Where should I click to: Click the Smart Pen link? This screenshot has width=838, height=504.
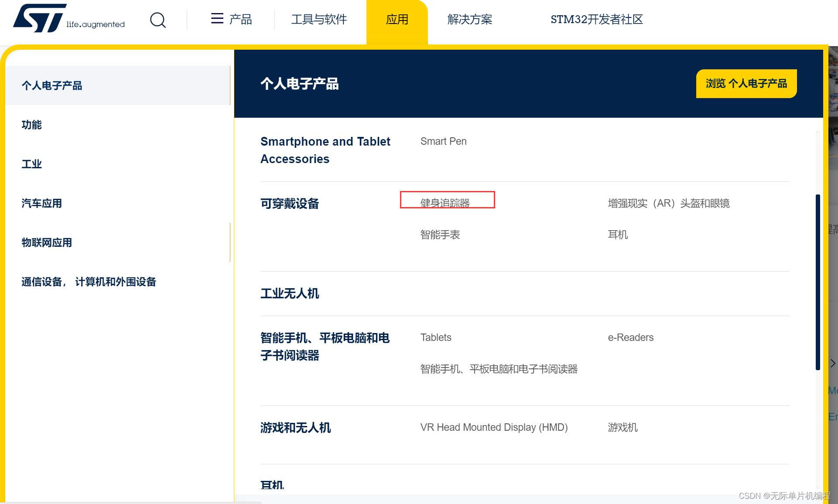coord(443,141)
